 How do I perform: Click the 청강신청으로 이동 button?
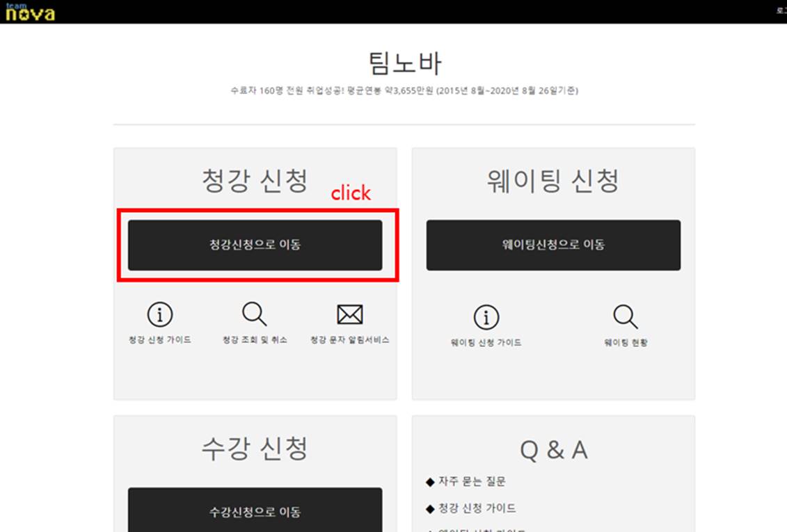pos(255,245)
